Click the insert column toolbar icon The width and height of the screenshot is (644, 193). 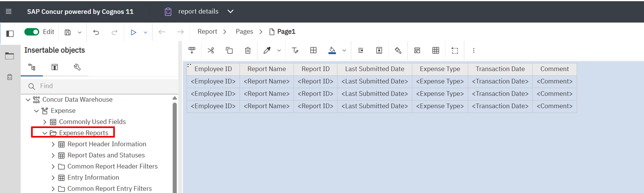coord(192,50)
